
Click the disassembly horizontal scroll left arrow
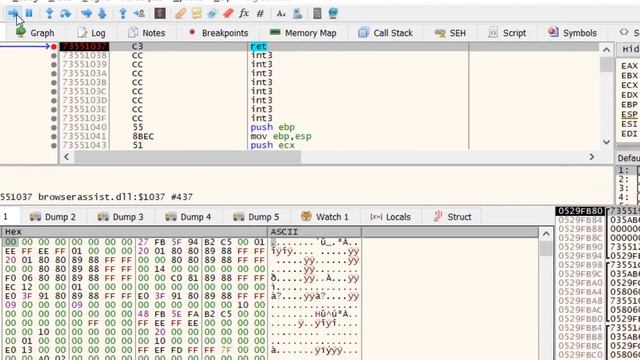click(67, 157)
